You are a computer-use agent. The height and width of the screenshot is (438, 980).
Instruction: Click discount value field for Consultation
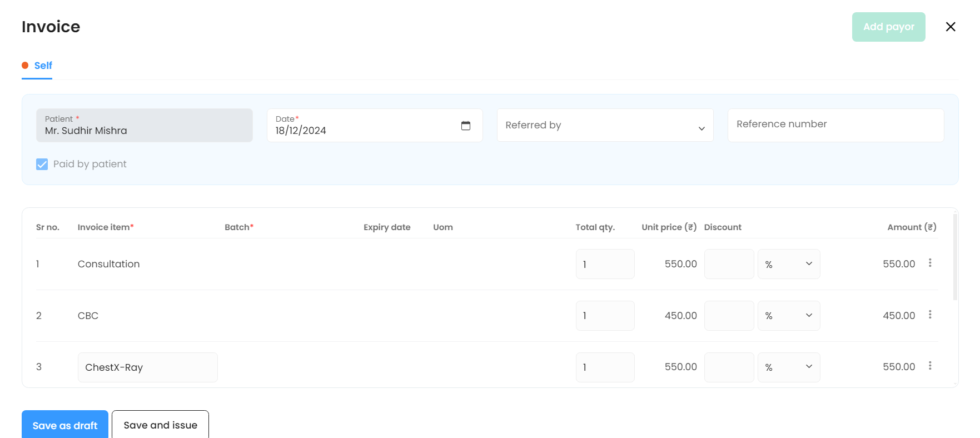[x=729, y=264]
